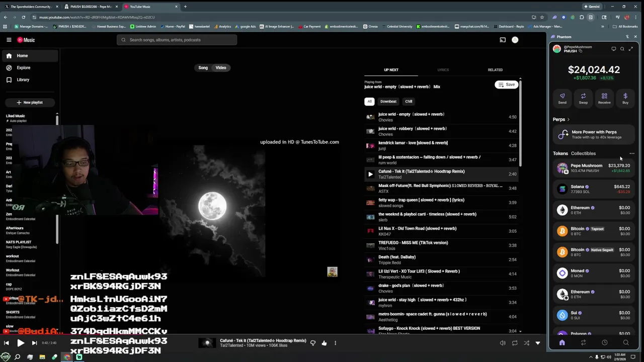Unpin the Phantom side panel

627,37
